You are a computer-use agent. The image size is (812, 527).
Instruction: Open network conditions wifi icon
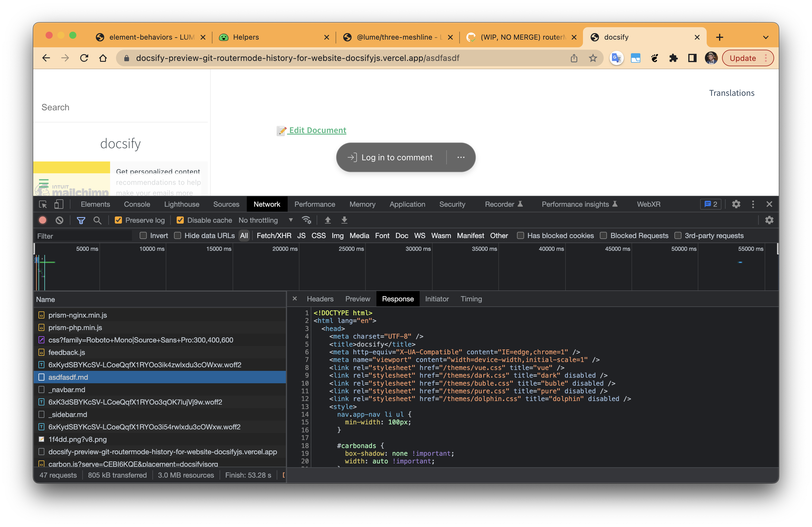[306, 220]
